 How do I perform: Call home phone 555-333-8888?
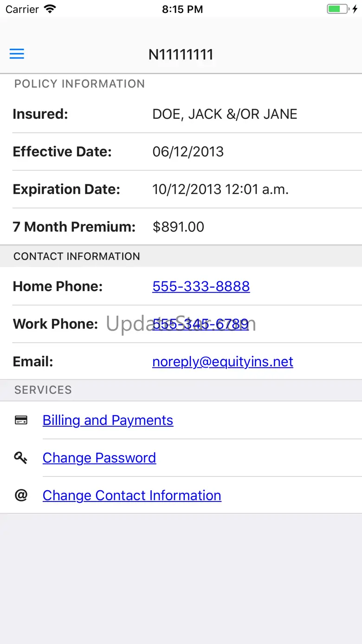[x=201, y=286]
